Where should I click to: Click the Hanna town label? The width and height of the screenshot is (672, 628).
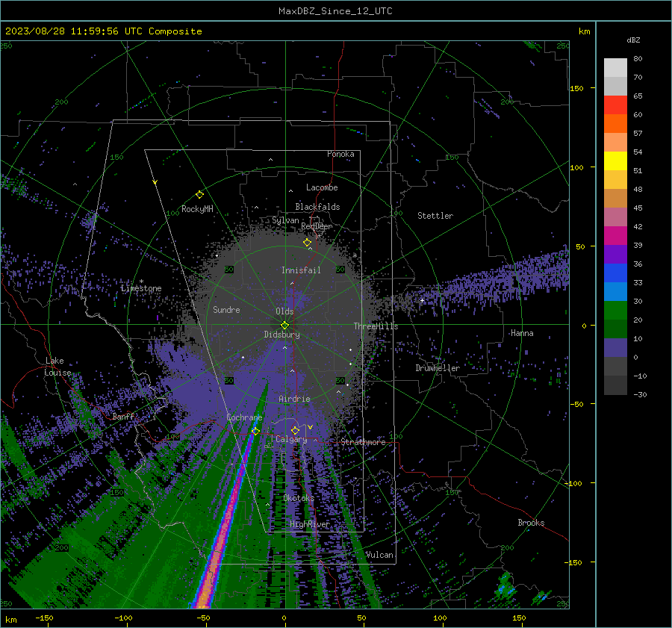click(522, 333)
